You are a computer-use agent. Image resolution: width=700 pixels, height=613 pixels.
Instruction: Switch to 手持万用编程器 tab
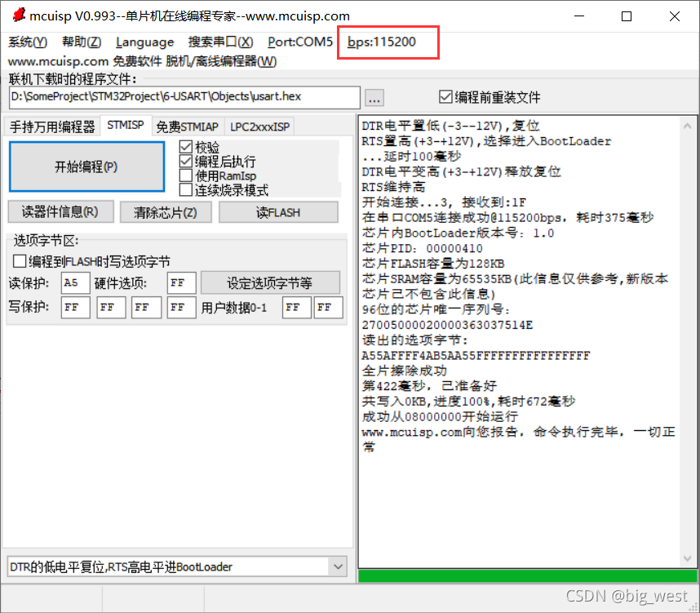point(52,127)
